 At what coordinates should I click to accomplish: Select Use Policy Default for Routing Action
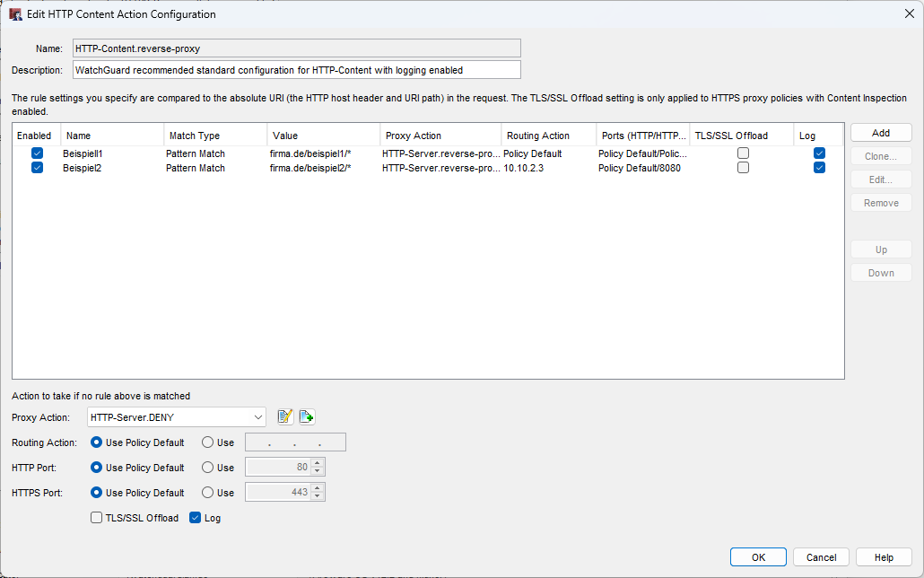coord(96,442)
